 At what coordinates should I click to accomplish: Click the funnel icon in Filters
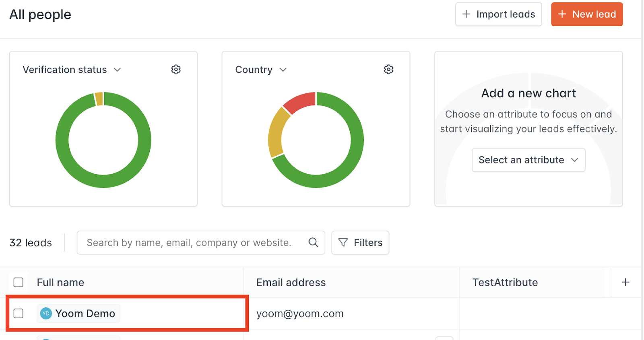(x=343, y=242)
